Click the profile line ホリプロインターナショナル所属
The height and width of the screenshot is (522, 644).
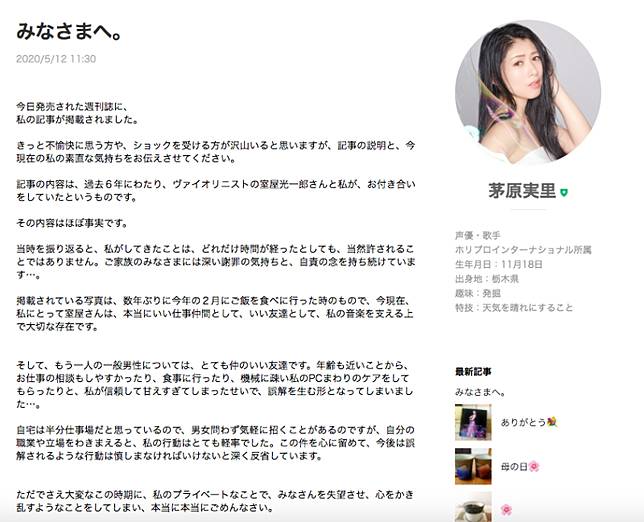pyautogui.click(x=523, y=250)
